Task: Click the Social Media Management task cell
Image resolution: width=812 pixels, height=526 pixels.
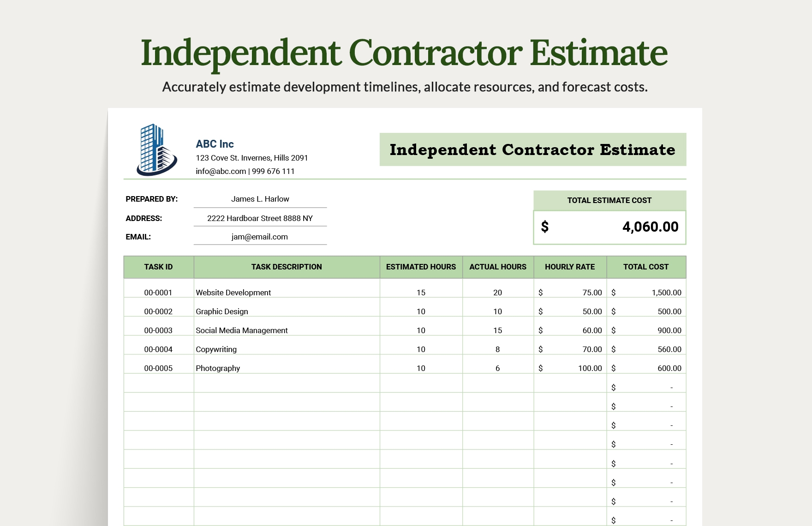Action: 241,330
